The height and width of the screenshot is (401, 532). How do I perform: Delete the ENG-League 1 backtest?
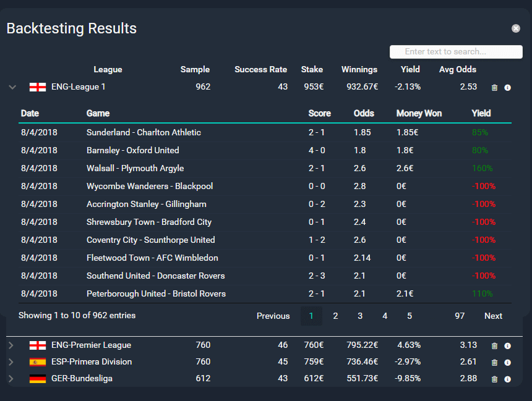pyautogui.click(x=494, y=87)
